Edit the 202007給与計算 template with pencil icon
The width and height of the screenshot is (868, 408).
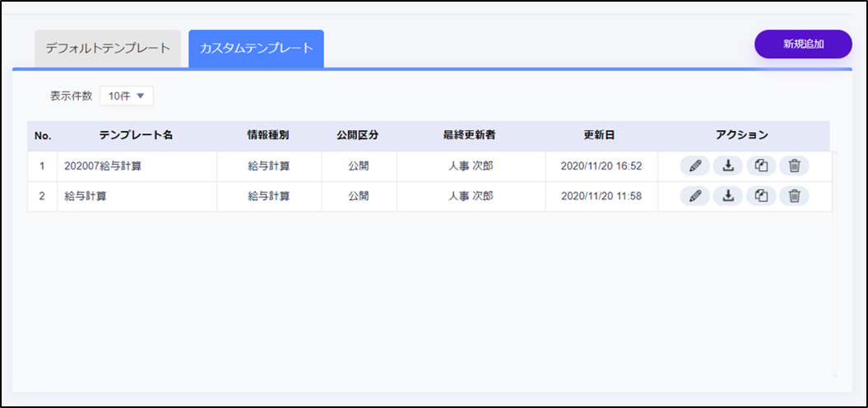point(694,166)
